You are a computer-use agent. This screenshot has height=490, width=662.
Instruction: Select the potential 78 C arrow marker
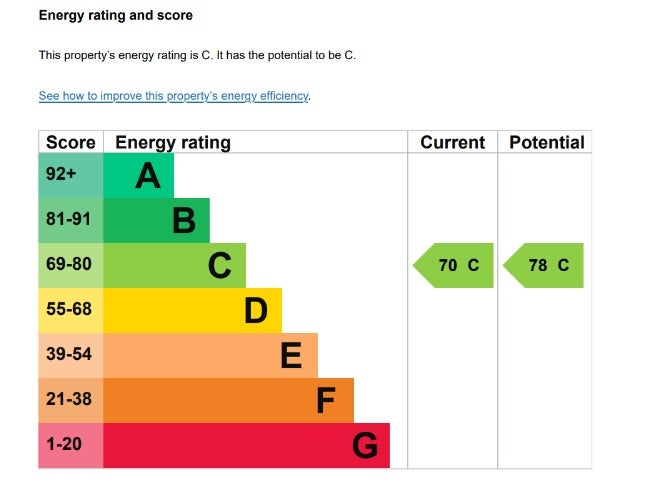point(545,266)
